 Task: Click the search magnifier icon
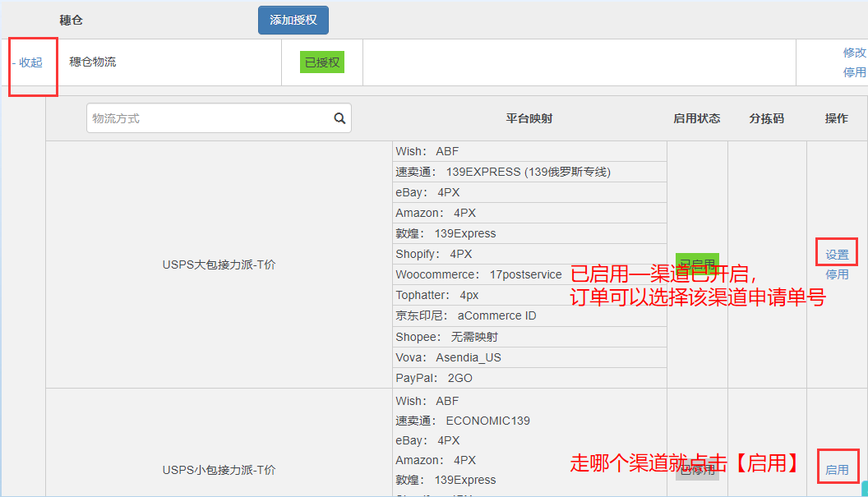coord(339,118)
